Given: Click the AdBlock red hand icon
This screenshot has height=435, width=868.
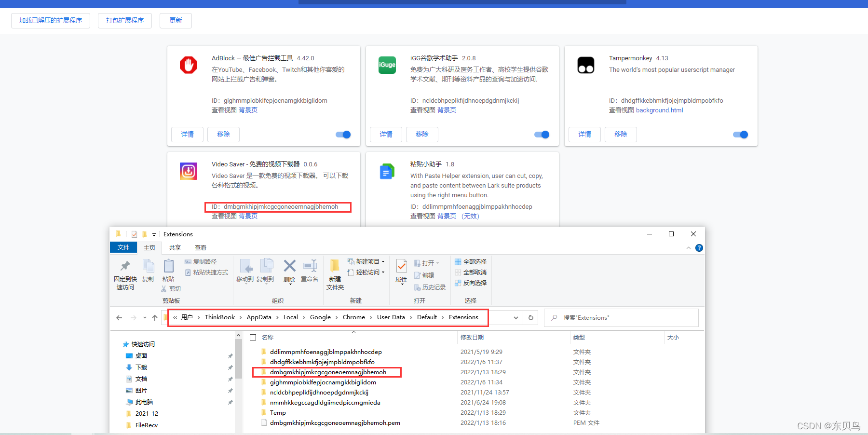Looking at the screenshot, I should tap(189, 65).
